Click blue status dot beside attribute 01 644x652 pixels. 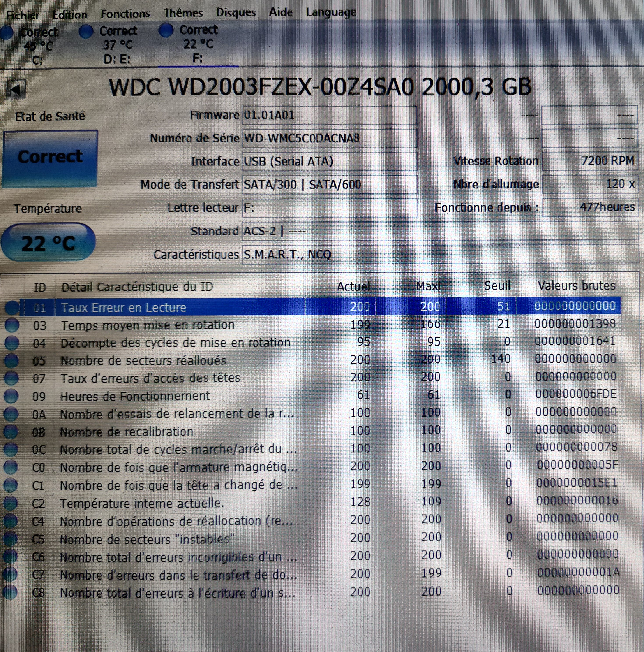(12, 308)
